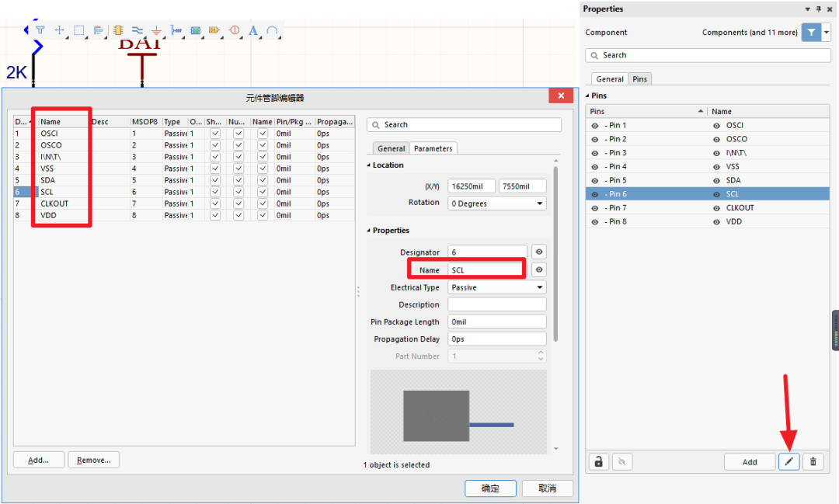The image size is (839, 504).
Task: Open Properties panel options arrow
Action: coord(807,9)
